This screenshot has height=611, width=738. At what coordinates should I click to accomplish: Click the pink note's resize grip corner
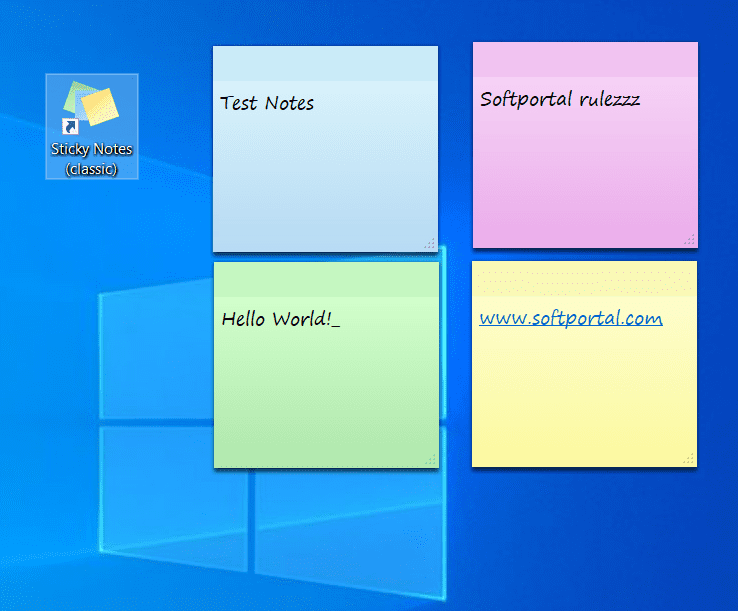pos(690,240)
